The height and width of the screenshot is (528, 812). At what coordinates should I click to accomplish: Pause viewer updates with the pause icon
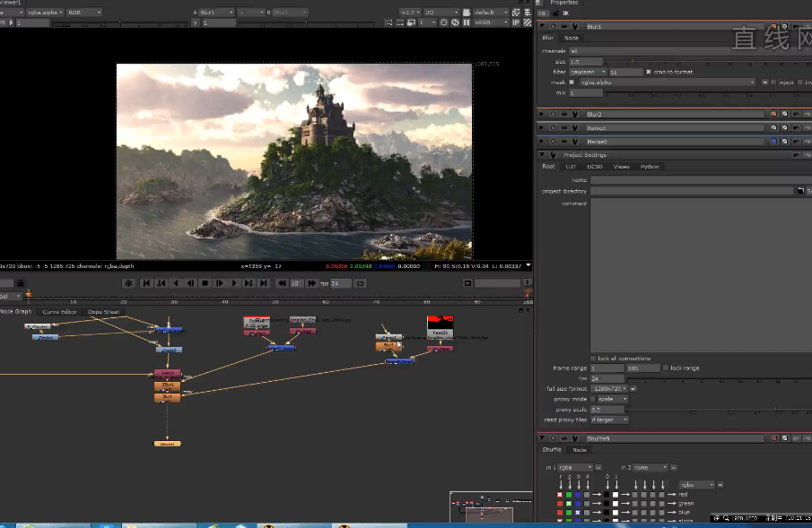tap(467, 22)
